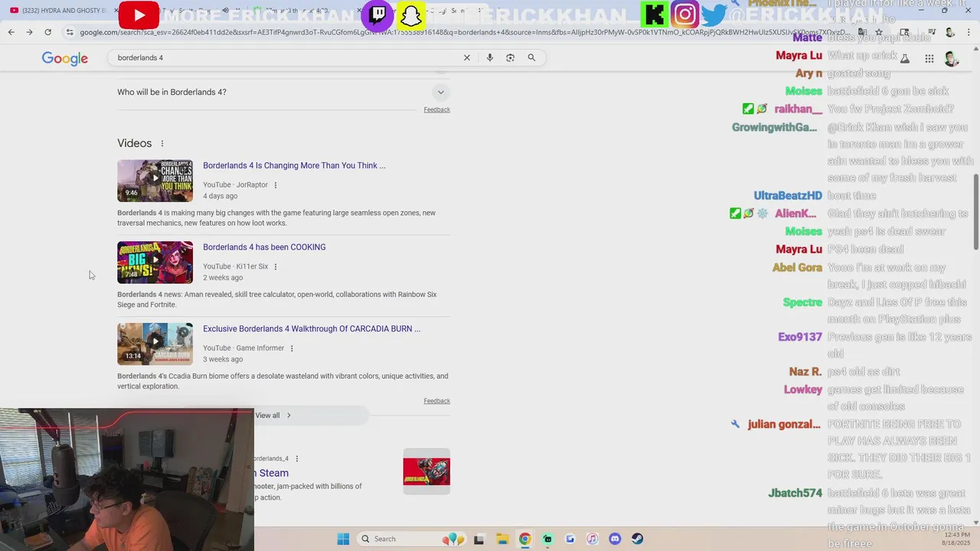Reload the page with the refresh icon
Screen dimensions: 980x551
pos(47,32)
